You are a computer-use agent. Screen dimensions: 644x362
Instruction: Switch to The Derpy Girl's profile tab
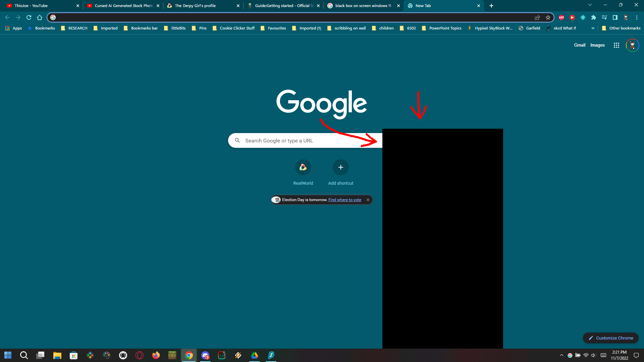point(198,6)
